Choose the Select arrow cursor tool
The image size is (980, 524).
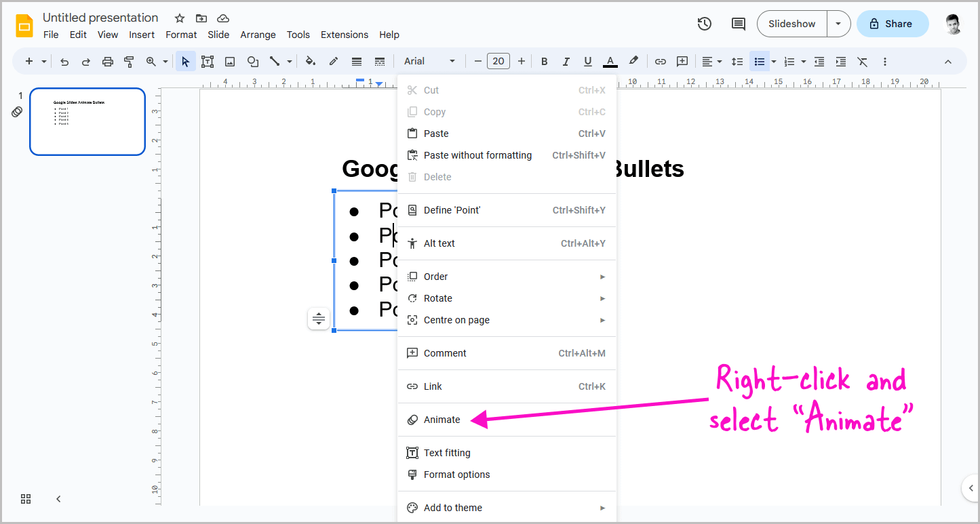click(185, 62)
